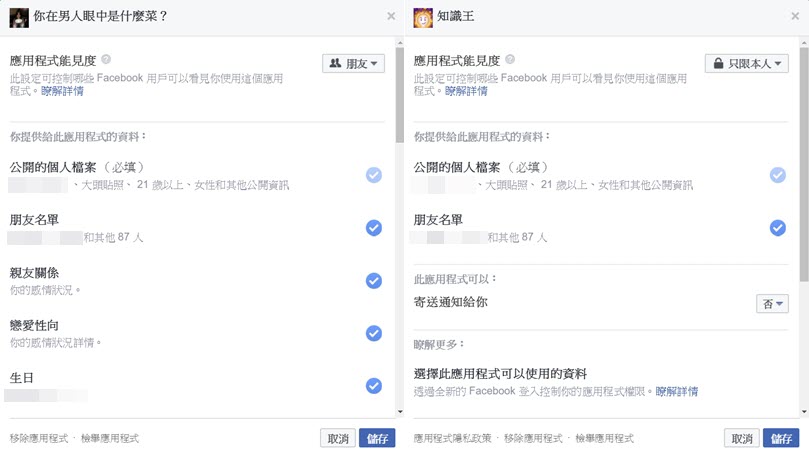Screen dimensions: 809x455
Task: Uncheck 戀愛性向 permission
Action: 374,333
